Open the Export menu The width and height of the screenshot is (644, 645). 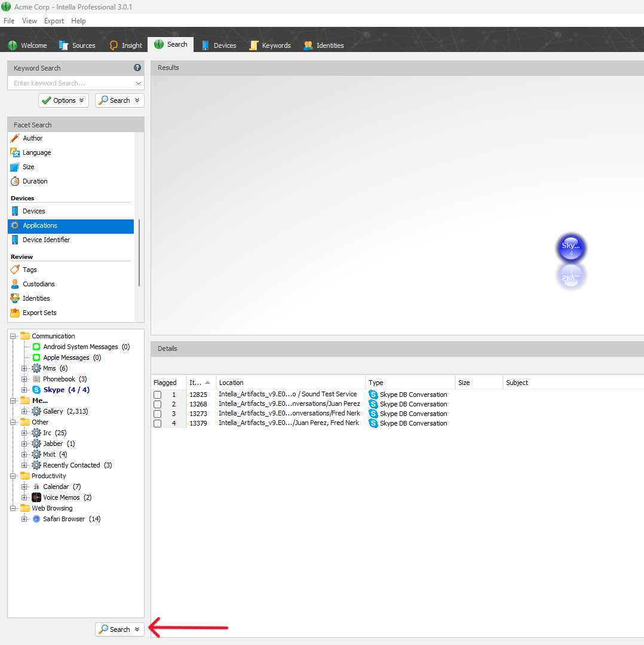click(x=54, y=21)
